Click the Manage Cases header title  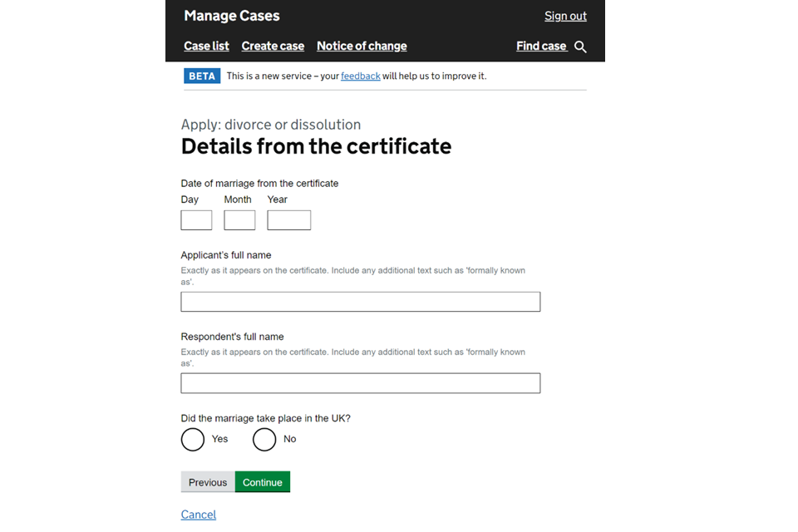[x=232, y=16]
